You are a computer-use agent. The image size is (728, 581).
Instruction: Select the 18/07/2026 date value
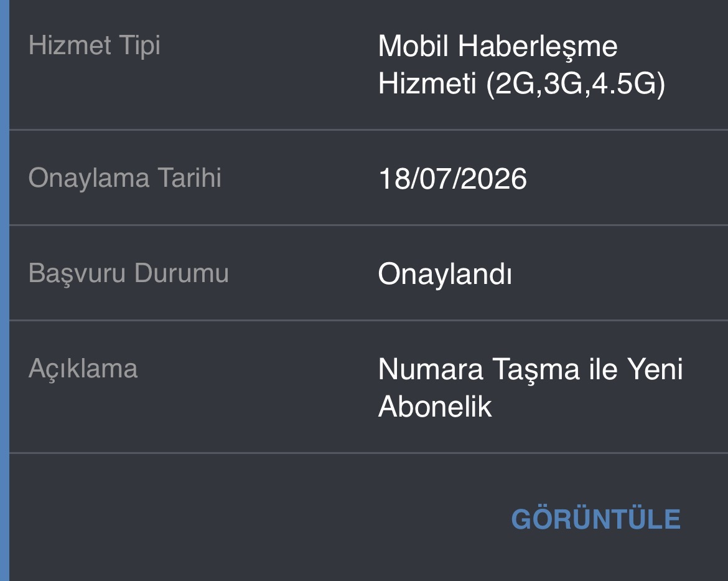click(453, 179)
